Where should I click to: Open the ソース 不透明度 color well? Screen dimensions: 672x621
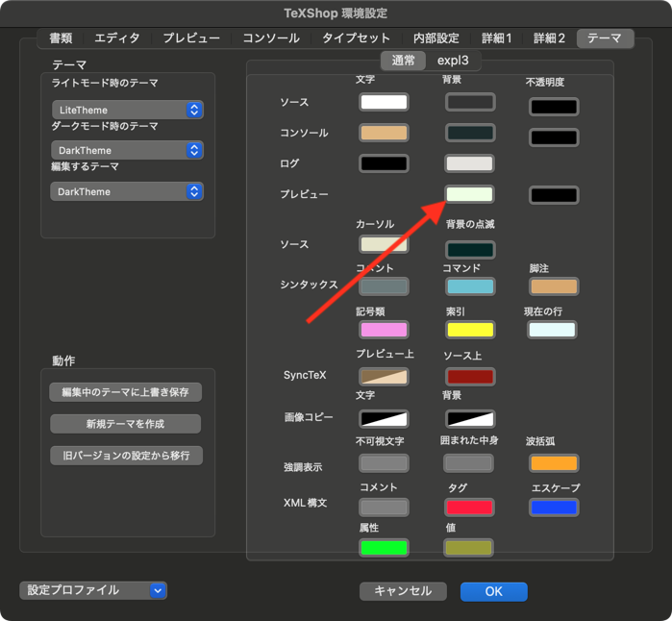(x=554, y=107)
